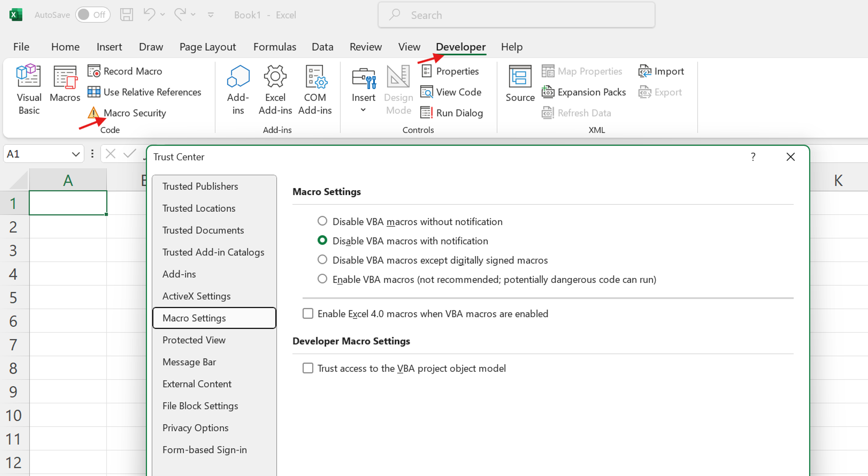
Task: Open Trusted Publishers in Trust Center
Action: click(x=214, y=186)
